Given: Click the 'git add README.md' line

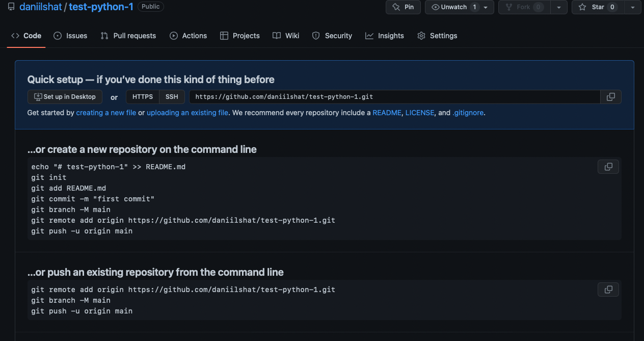Looking at the screenshot, I should [69, 188].
